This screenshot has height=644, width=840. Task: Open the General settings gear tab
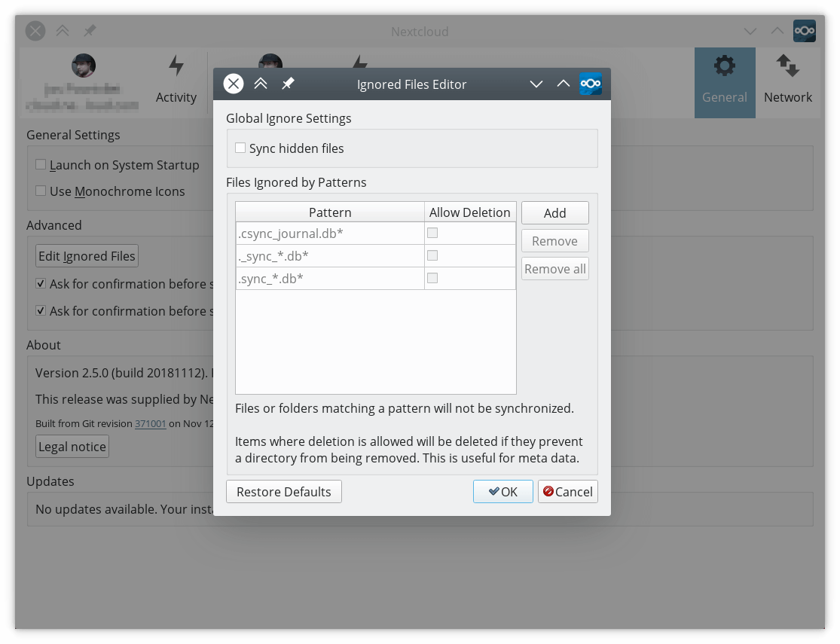pos(724,82)
